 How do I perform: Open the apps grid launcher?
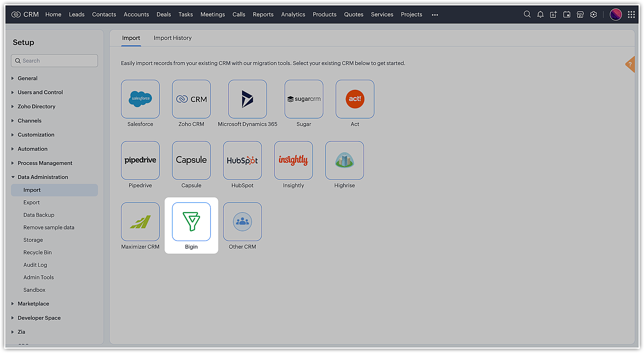(631, 14)
